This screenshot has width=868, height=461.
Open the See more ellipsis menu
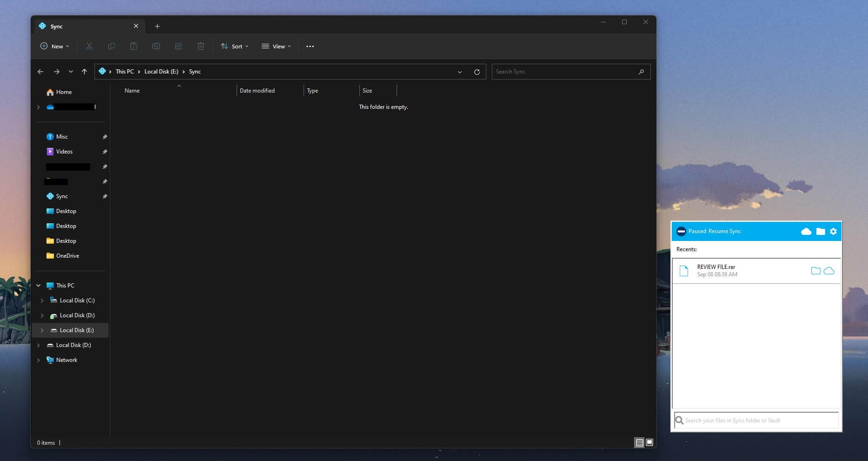[x=310, y=46]
